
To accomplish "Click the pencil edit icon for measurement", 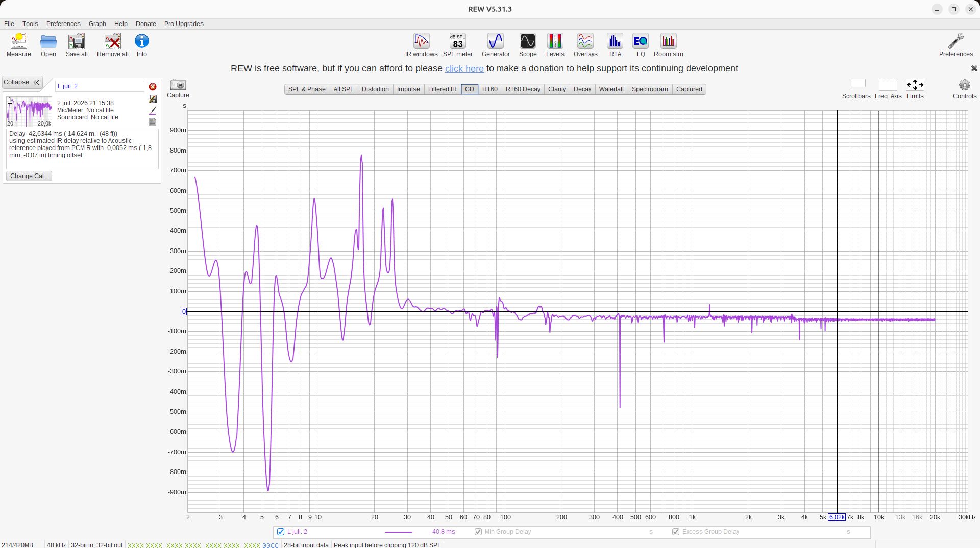I will tap(153, 110).
